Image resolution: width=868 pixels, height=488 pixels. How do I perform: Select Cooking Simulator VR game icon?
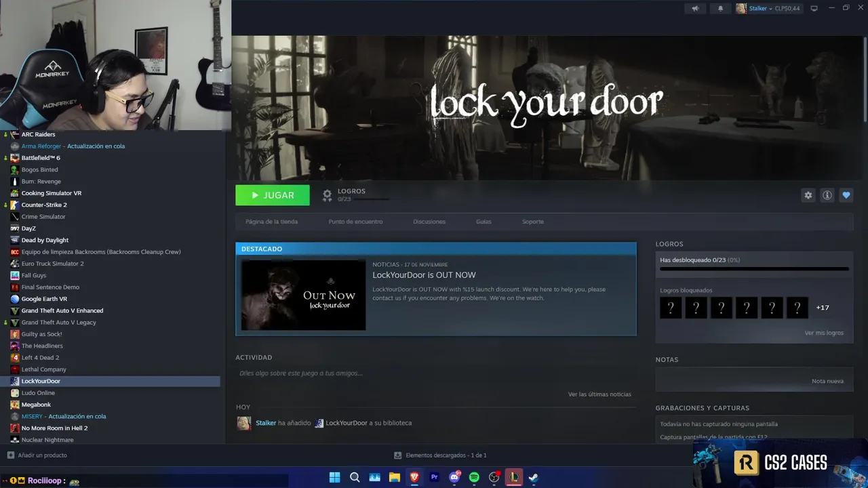[x=15, y=193]
